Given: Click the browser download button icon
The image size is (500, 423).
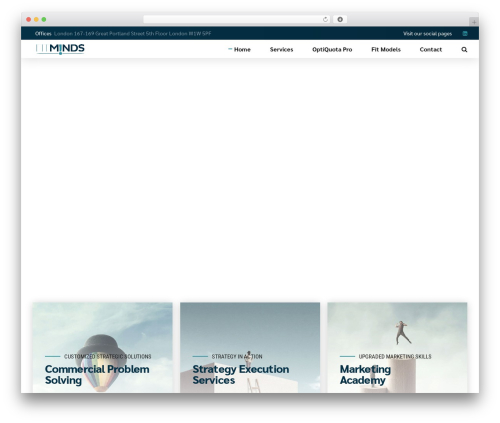Looking at the screenshot, I should [340, 19].
